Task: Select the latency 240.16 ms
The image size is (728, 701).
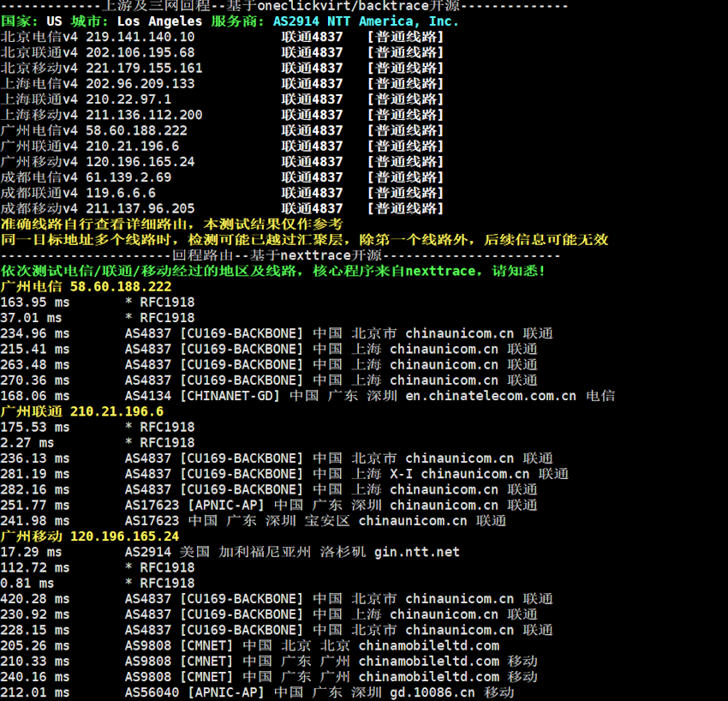Action: click(x=35, y=676)
